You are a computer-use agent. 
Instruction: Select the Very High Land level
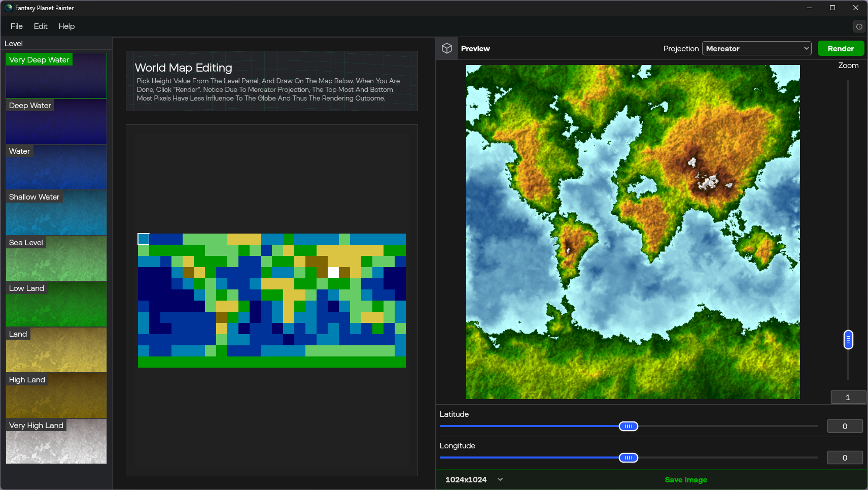click(x=56, y=442)
